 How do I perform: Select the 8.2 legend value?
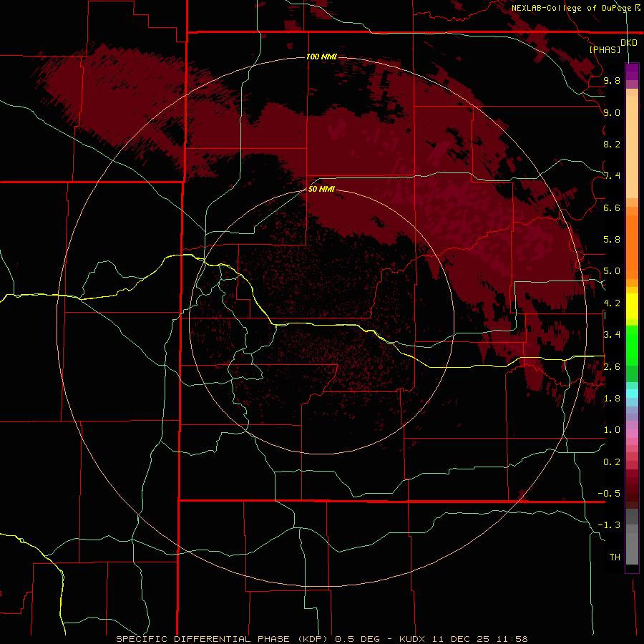click(x=612, y=144)
